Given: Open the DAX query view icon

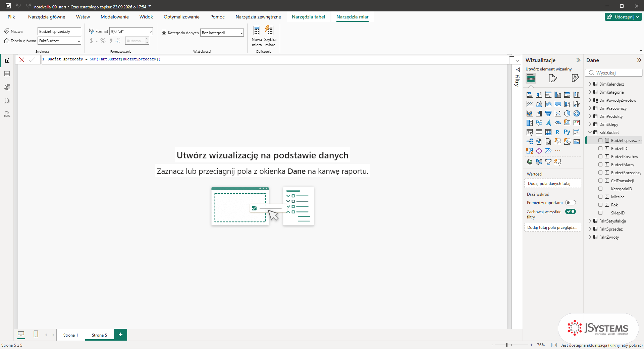Looking at the screenshot, I should point(7,101).
